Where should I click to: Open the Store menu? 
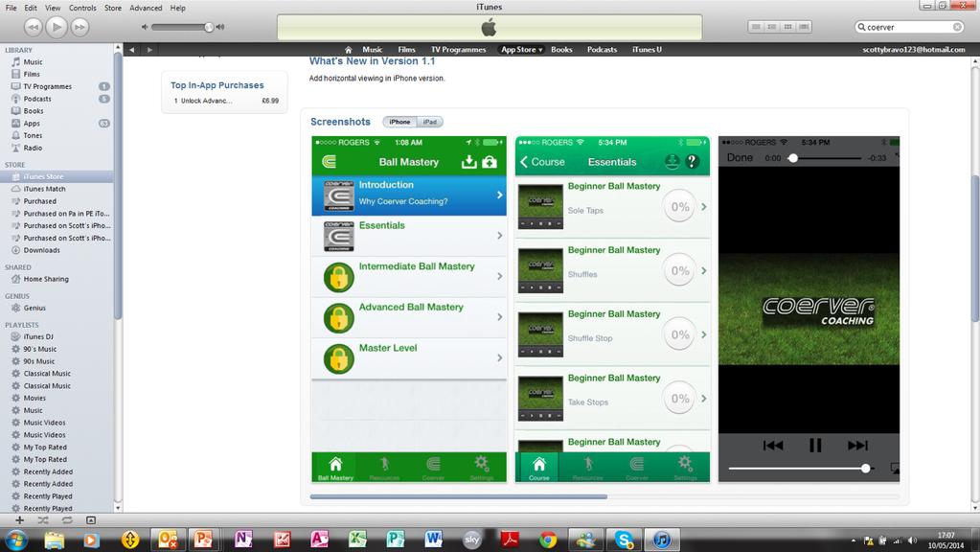pyautogui.click(x=113, y=8)
